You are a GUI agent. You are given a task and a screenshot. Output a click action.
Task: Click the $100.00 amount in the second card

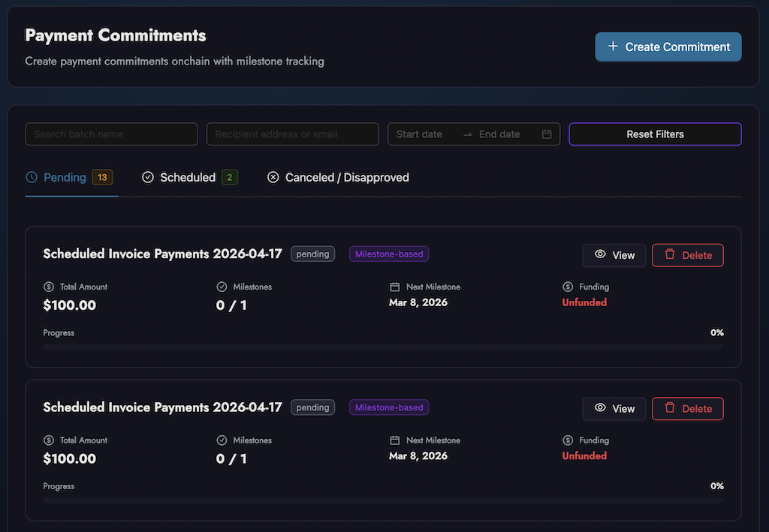(x=70, y=458)
